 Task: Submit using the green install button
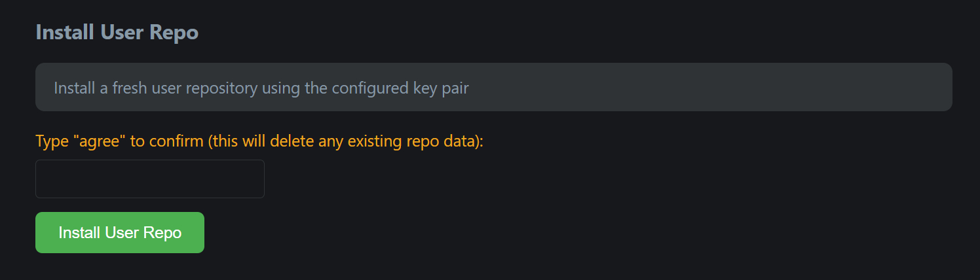click(120, 232)
